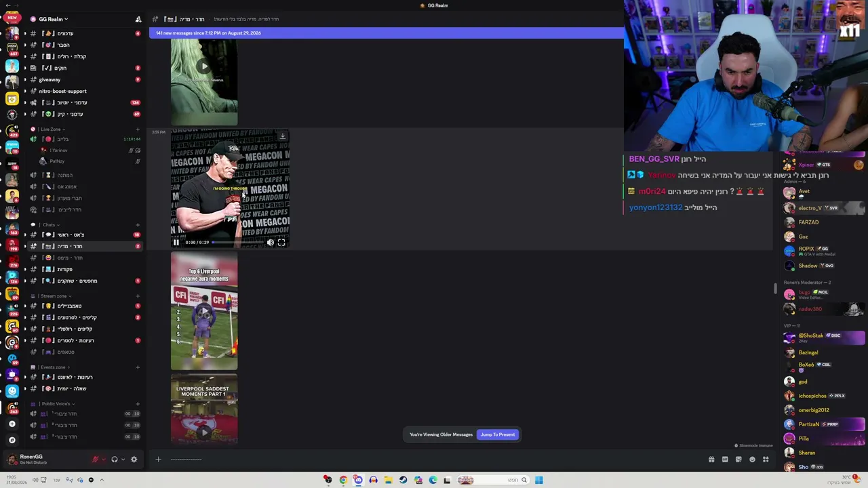
Task: Open the emoji picker icon
Action: 752,460
